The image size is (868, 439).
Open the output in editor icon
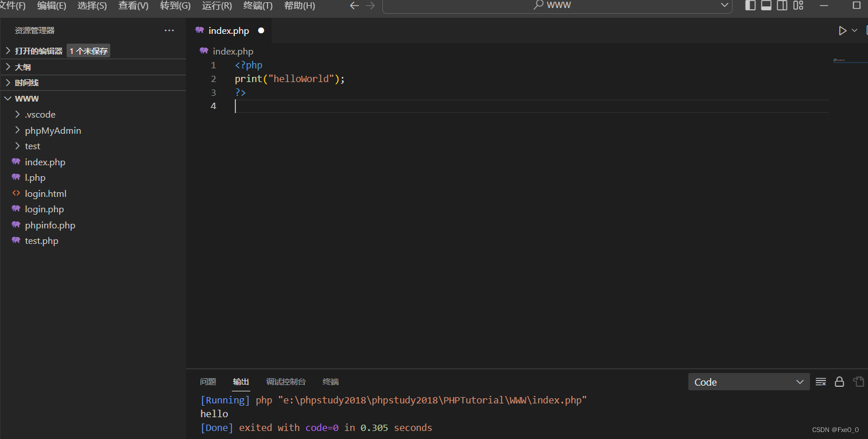[x=858, y=382]
